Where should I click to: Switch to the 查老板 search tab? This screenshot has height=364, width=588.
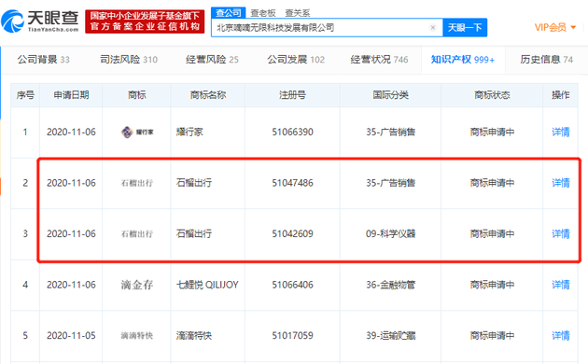263,13
